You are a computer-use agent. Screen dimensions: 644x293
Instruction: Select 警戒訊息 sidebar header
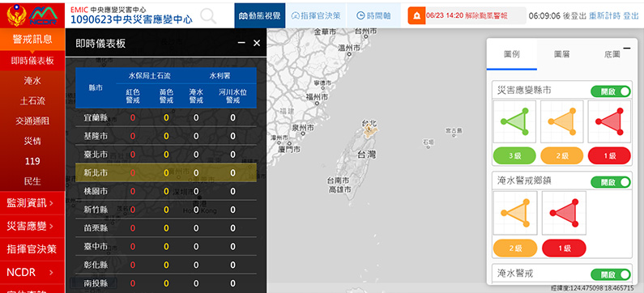[32, 40]
